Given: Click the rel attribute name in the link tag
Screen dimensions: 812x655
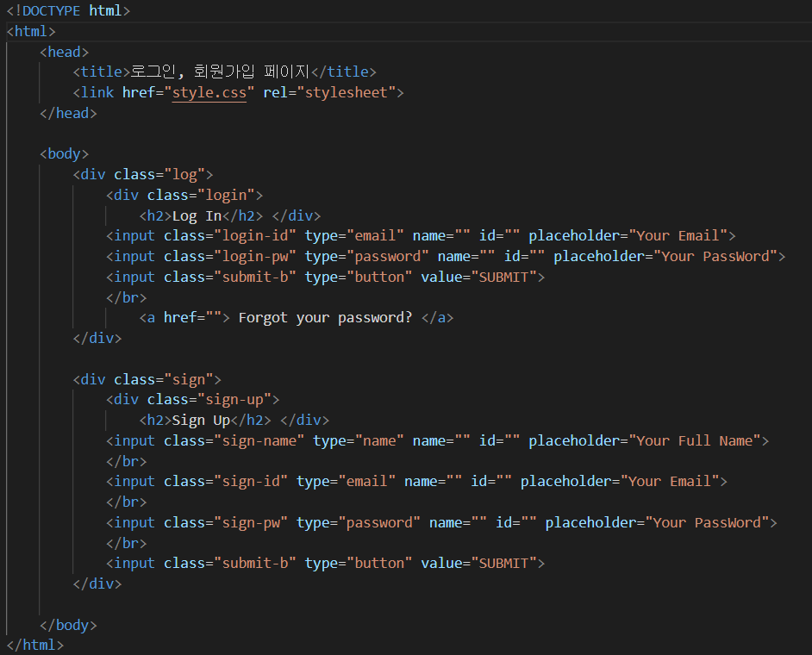Looking at the screenshot, I should coord(276,93).
